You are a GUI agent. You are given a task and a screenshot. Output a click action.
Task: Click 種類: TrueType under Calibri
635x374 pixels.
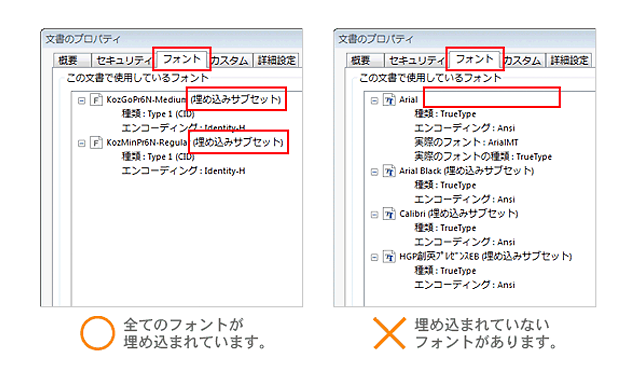(445, 227)
